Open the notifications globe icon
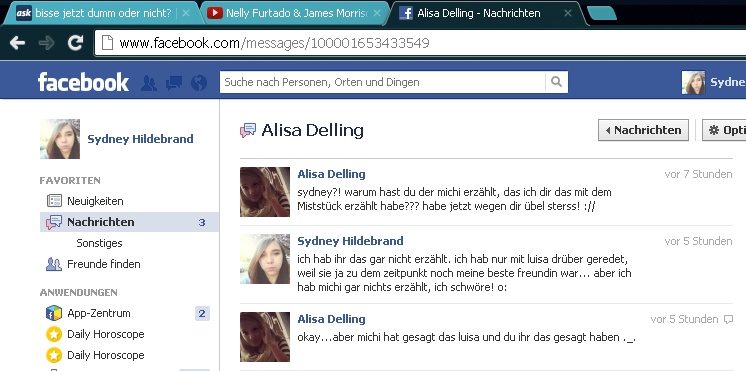This screenshot has height=371, width=746. tap(199, 83)
